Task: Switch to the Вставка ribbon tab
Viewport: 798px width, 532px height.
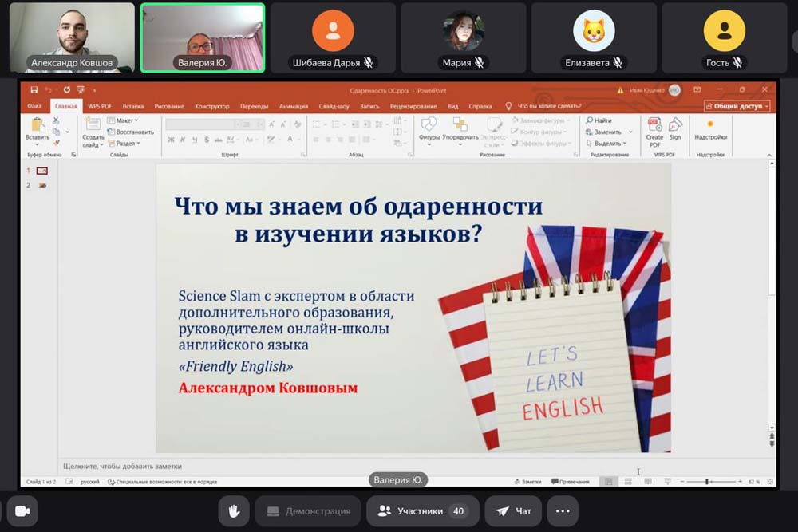Action: pyautogui.click(x=133, y=106)
